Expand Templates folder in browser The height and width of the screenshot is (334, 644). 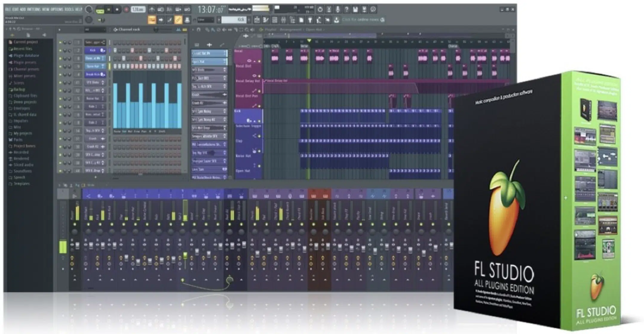tap(19, 184)
